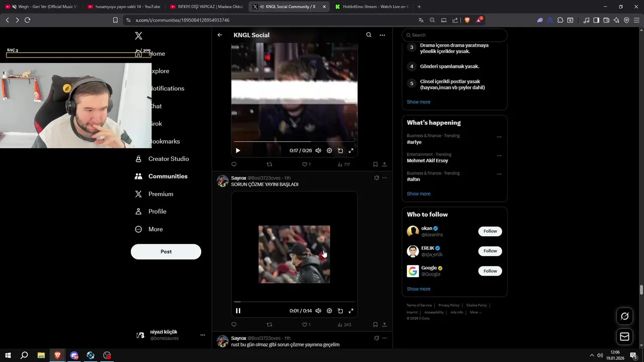
Task: Click Brave Shields lion icon
Action: (467, 20)
